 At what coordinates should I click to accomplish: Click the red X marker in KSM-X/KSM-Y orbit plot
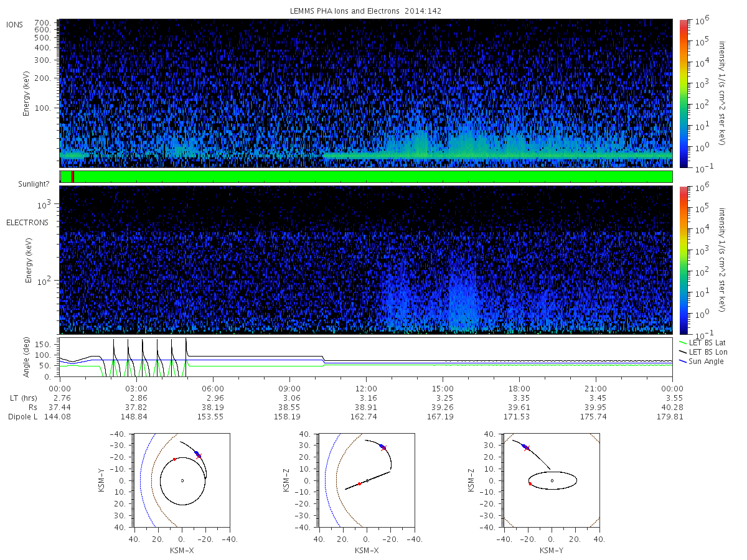point(199,455)
